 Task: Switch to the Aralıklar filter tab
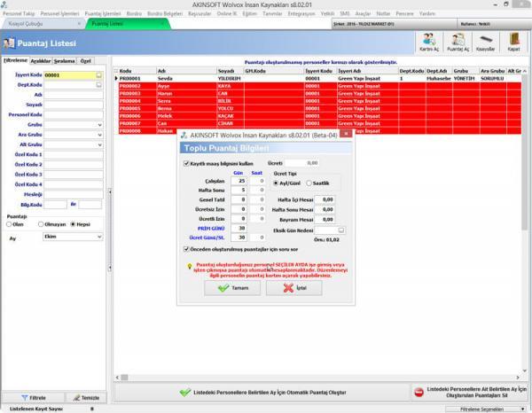(41, 61)
